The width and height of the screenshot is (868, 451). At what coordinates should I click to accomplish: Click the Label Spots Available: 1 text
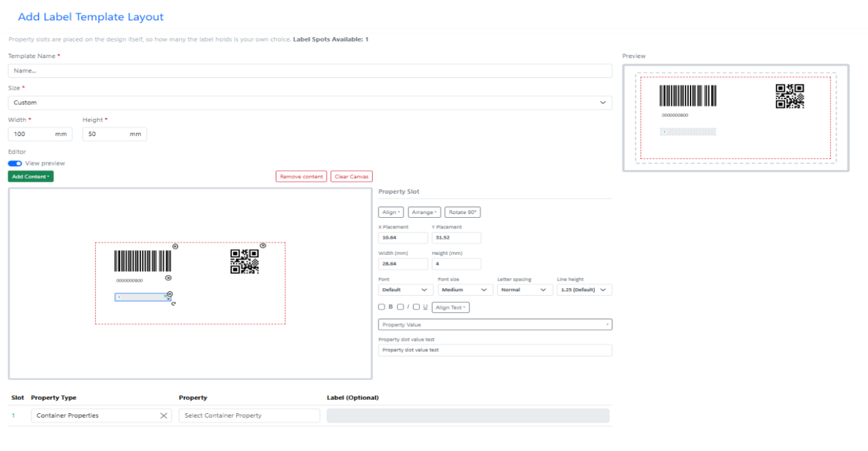coord(331,40)
